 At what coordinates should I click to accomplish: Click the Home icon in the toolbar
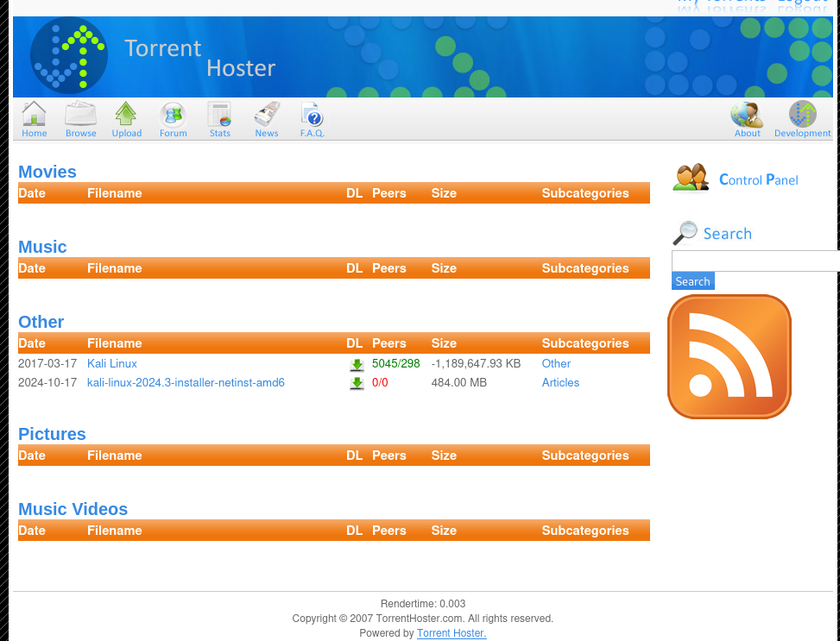click(x=34, y=113)
